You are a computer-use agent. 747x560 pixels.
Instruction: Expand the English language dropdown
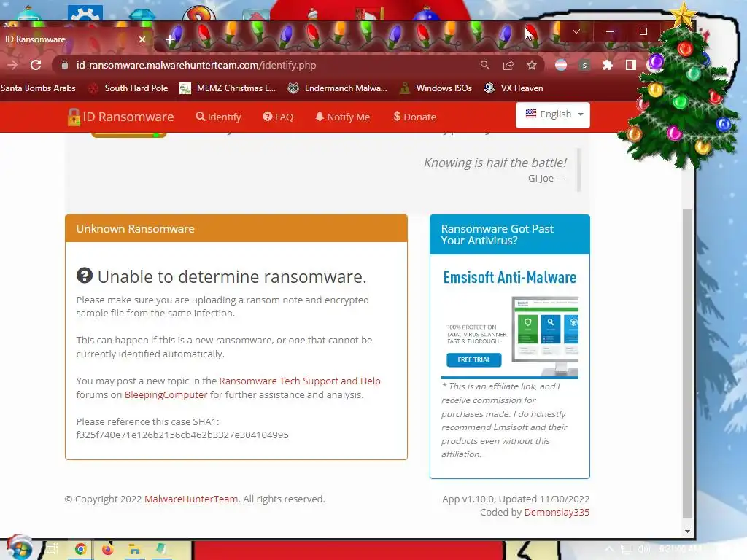553,114
